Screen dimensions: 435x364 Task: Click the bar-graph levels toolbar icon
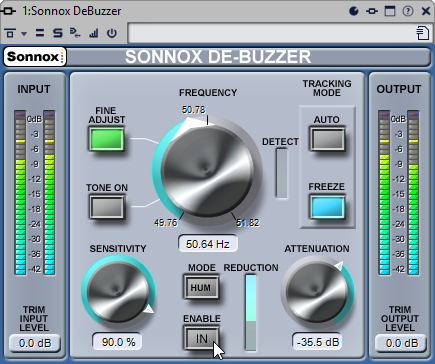(94, 33)
